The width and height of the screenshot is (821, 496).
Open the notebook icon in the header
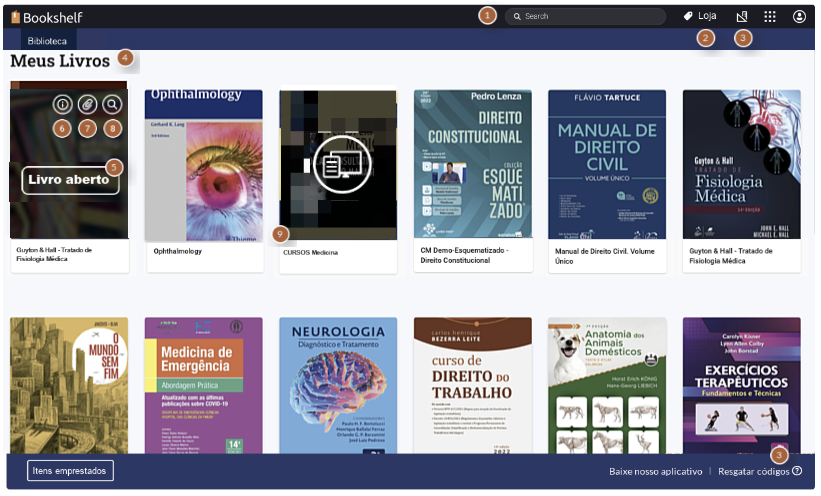[741, 17]
